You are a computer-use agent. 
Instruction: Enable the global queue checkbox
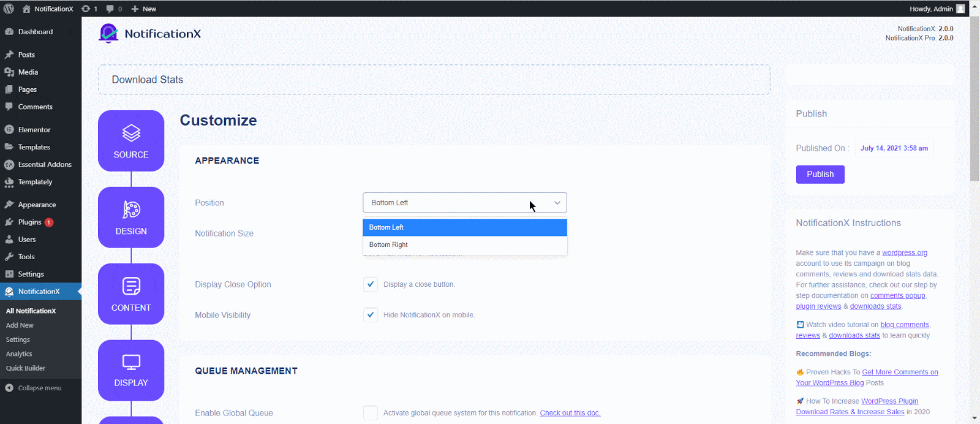tap(371, 413)
